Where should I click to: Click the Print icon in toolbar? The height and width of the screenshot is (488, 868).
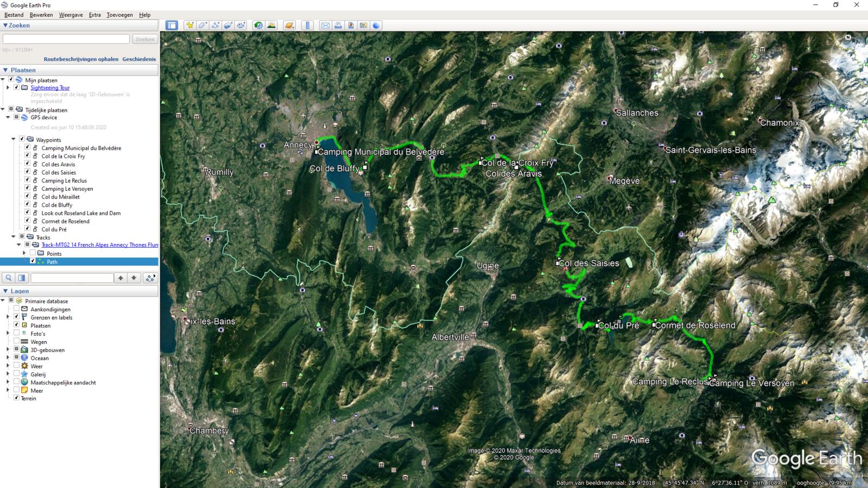pyautogui.click(x=338, y=25)
